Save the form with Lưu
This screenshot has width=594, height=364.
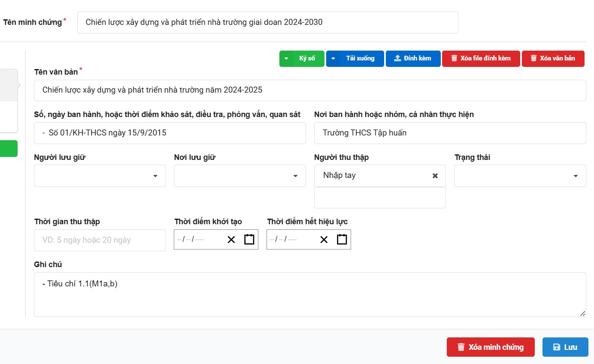click(x=565, y=347)
